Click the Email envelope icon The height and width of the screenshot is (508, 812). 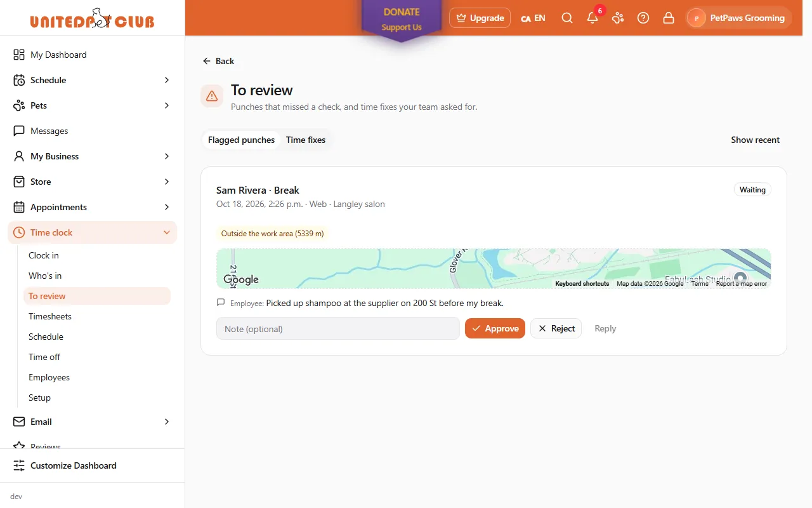pyautogui.click(x=19, y=422)
